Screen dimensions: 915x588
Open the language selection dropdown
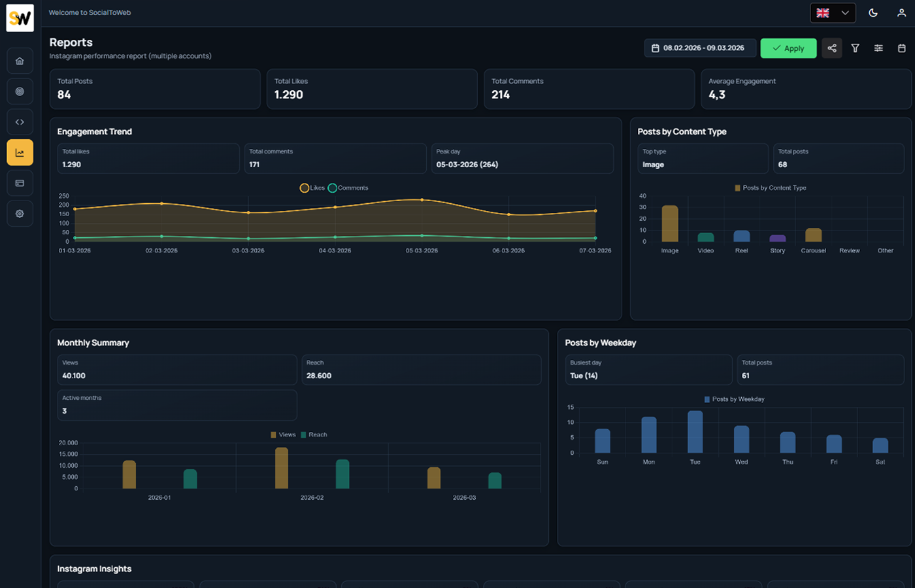coord(833,12)
